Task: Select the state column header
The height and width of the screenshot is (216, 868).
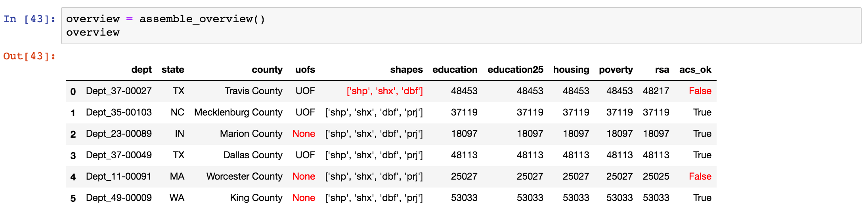Action: (173, 70)
